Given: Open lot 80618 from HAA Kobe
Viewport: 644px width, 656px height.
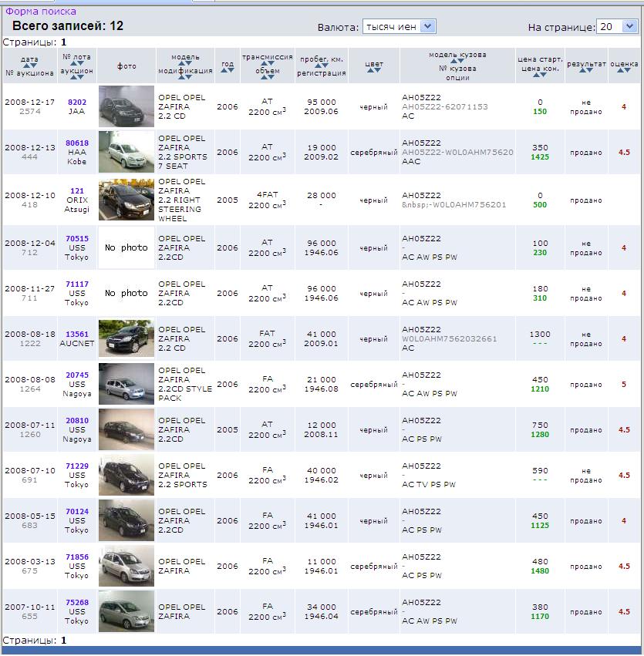Looking at the screenshot, I should pyautogui.click(x=77, y=143).
